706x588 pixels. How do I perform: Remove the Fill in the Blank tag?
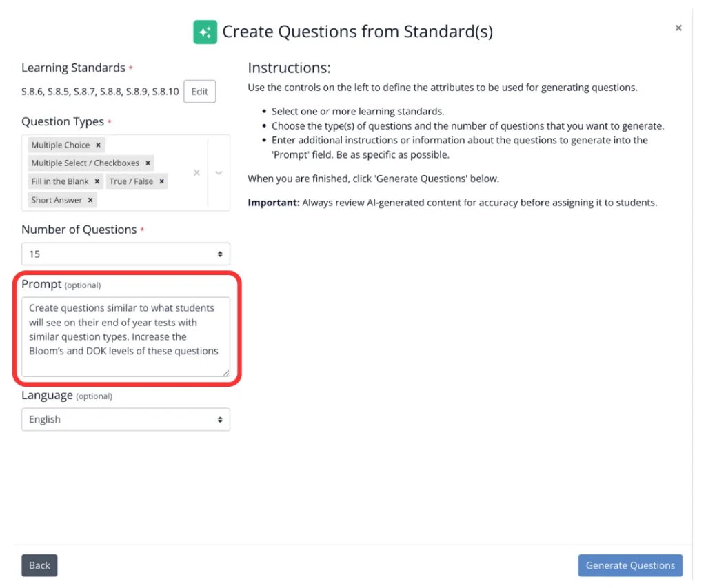pyautogui.click(x=97, y=181)
